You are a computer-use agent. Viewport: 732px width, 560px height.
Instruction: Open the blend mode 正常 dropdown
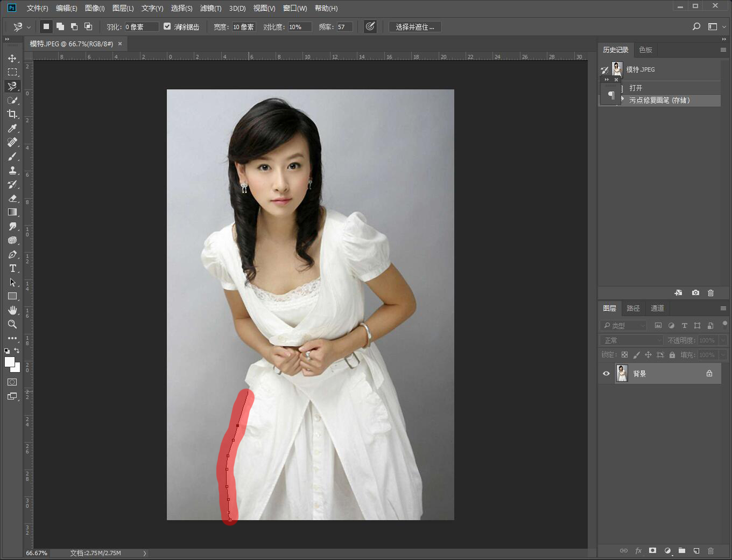tap(632, 340)
